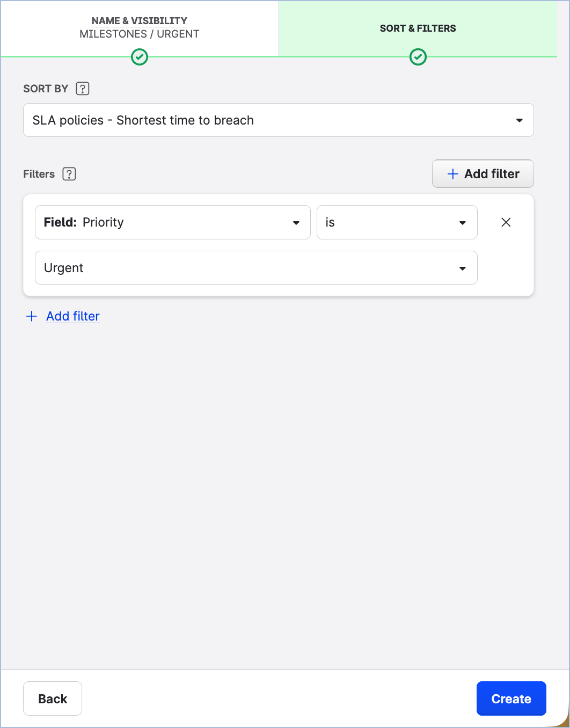This screenshot has height=728, width=570.
Task: Open the "is" operator dropdown
Action: point(397,222)
